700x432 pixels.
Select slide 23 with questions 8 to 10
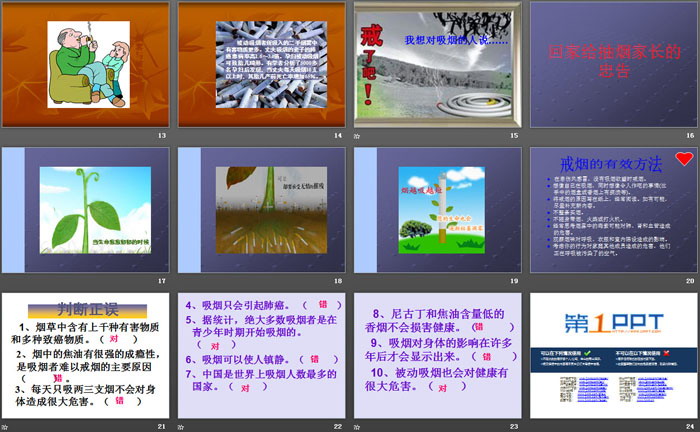(x=438, y=356)
